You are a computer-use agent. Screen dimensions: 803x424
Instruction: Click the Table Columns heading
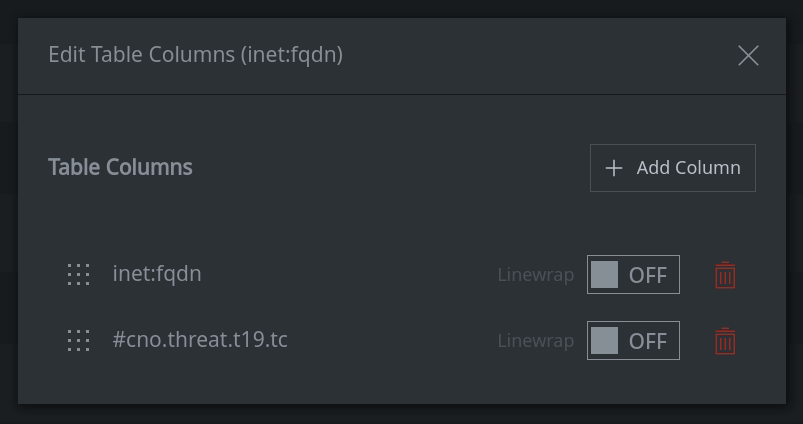120,167
